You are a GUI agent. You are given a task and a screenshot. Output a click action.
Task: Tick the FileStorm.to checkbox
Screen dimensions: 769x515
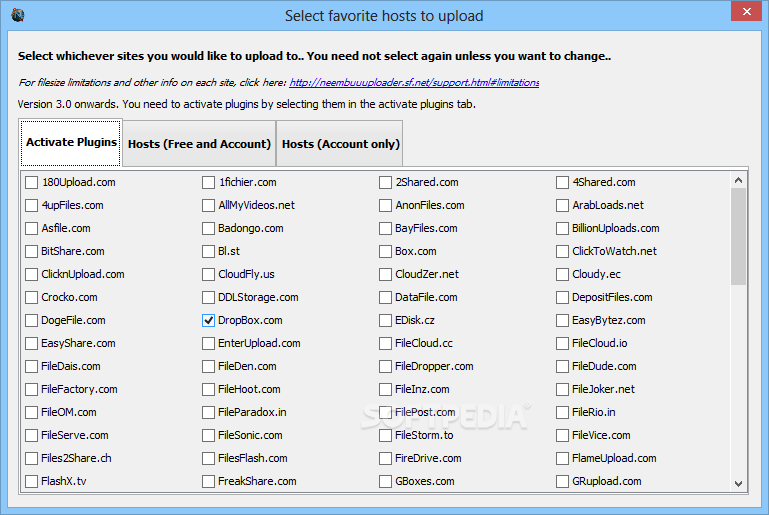click(385, 436)
